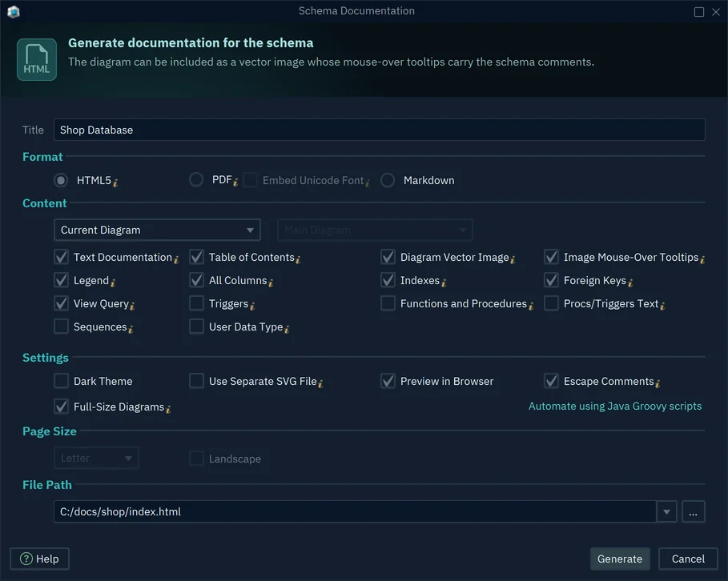Viewport: 728px width, 581px height.
Task: Click info icon beside Diagram Vector Image
Action: [x=513, y=259]
